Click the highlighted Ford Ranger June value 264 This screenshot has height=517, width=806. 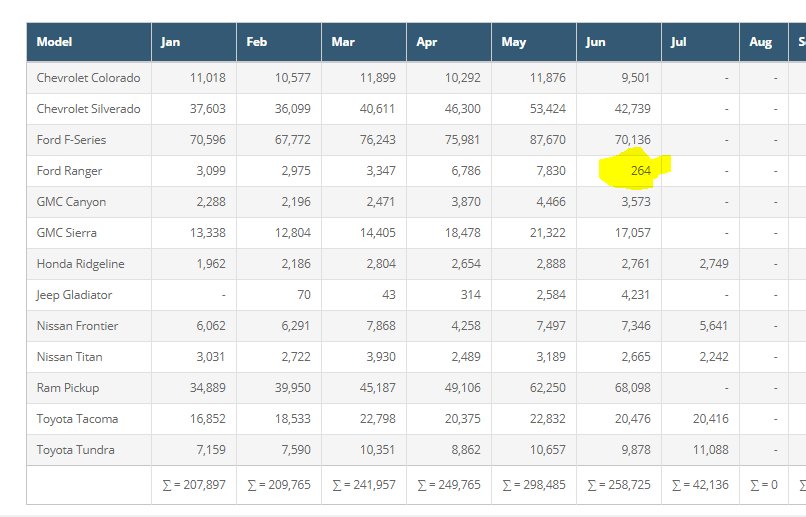(x=640, y=171)
